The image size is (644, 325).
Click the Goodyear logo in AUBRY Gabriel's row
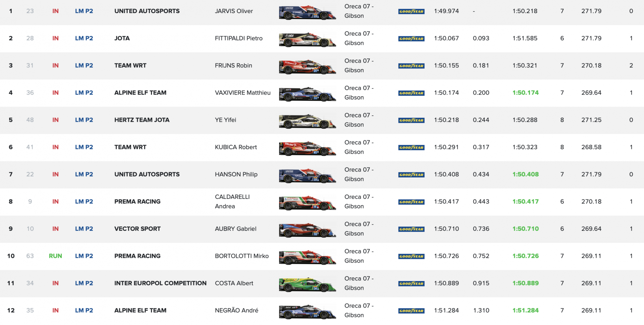tap(411, 229)
